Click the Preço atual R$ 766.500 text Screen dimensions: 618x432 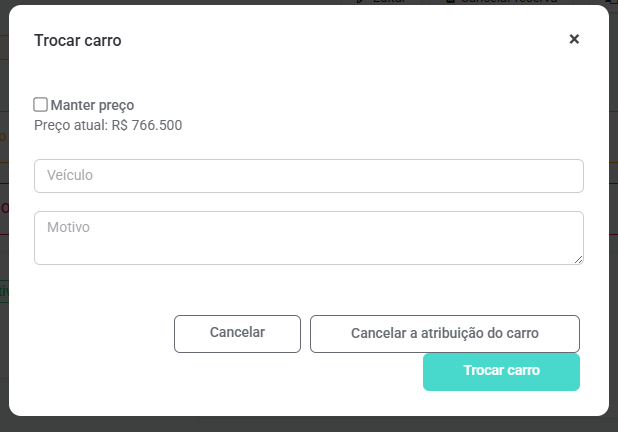click(108, 126)
